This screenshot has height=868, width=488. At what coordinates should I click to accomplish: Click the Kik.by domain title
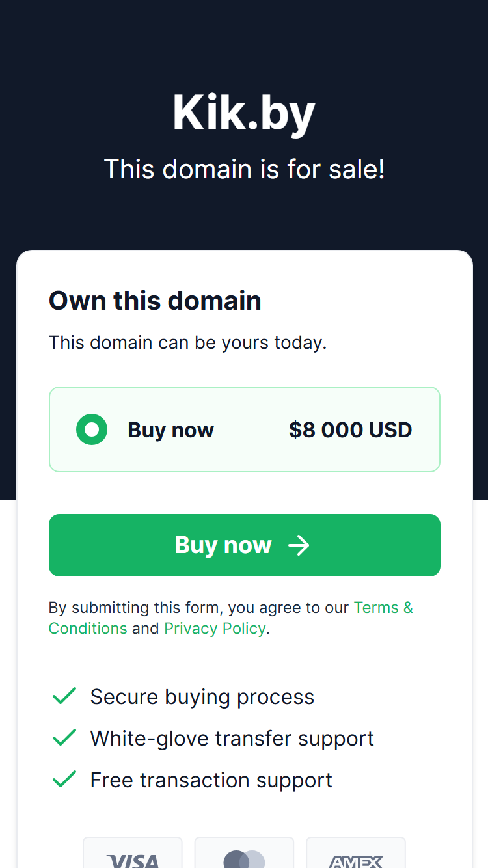click(244, 113)
